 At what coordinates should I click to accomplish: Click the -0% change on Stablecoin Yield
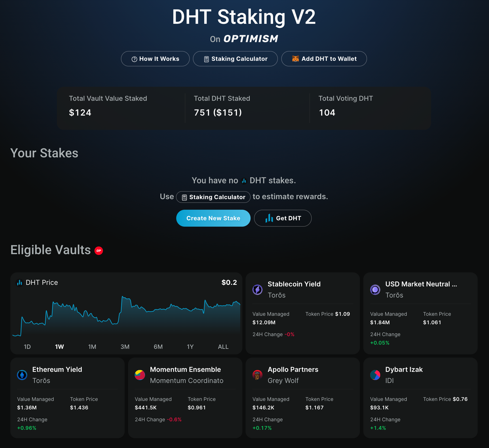coord(289,334)
